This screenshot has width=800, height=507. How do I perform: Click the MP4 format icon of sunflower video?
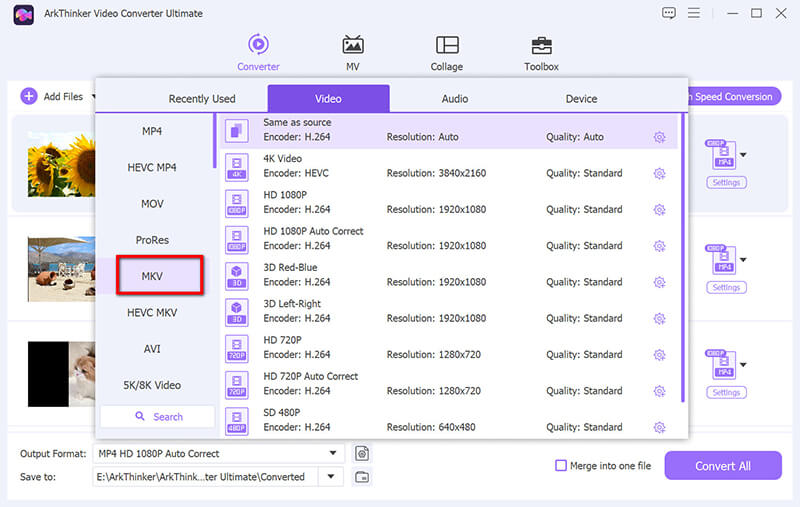[721, 154]
